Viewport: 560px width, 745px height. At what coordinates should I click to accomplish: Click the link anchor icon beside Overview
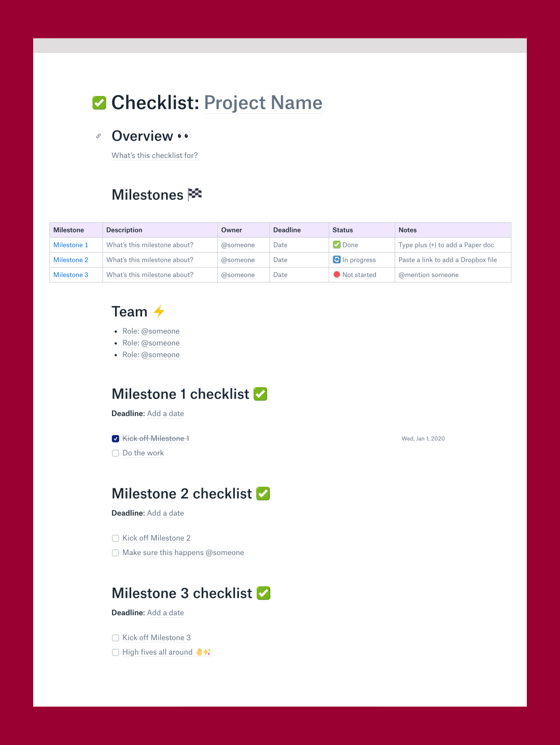(98, 136)
